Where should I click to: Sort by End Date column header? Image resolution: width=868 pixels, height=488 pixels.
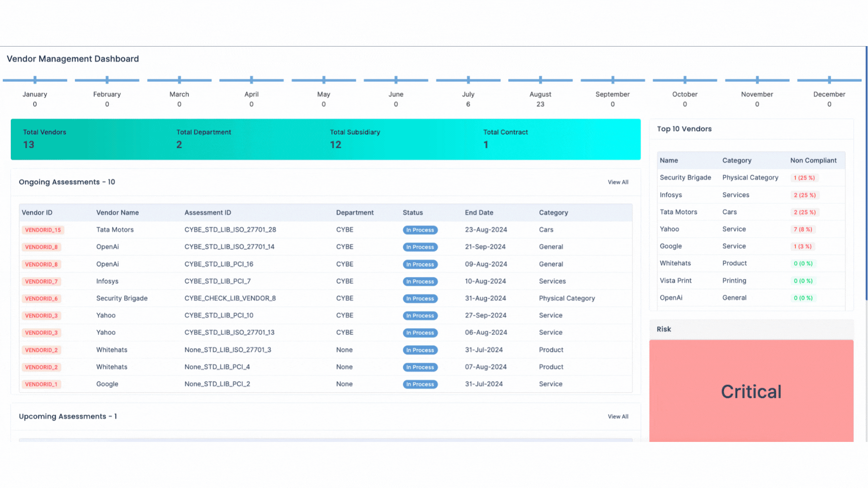point(479,213)
